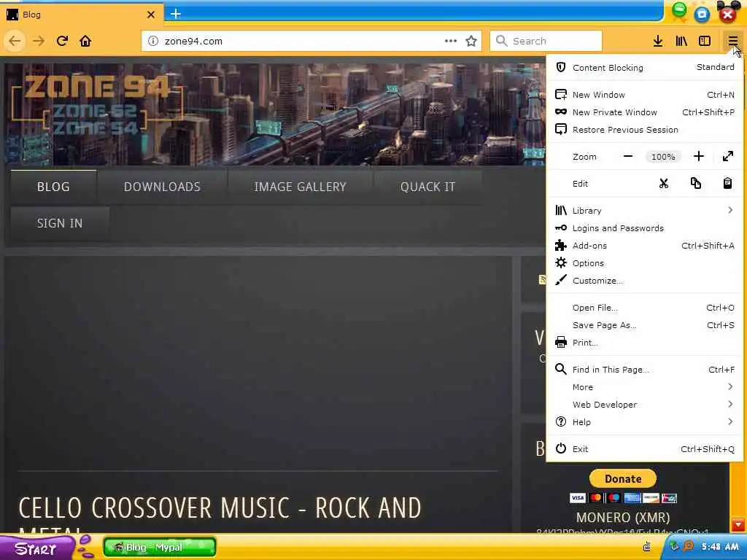The height and width of the screenshot is (560, 747).
Task: Expand the Help submenu
Action: coord(645,422)
